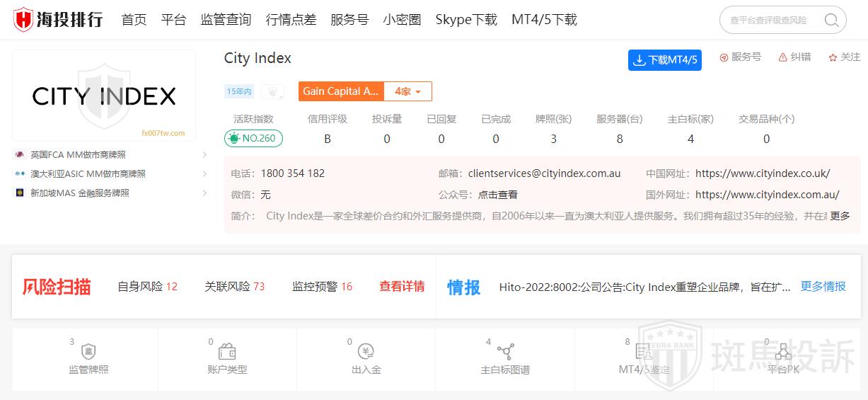This screenshot has width=868, height=400.
Task: Expand 新加坡MAS 金融服务牌照 row chevron
Action: (204, 193)
